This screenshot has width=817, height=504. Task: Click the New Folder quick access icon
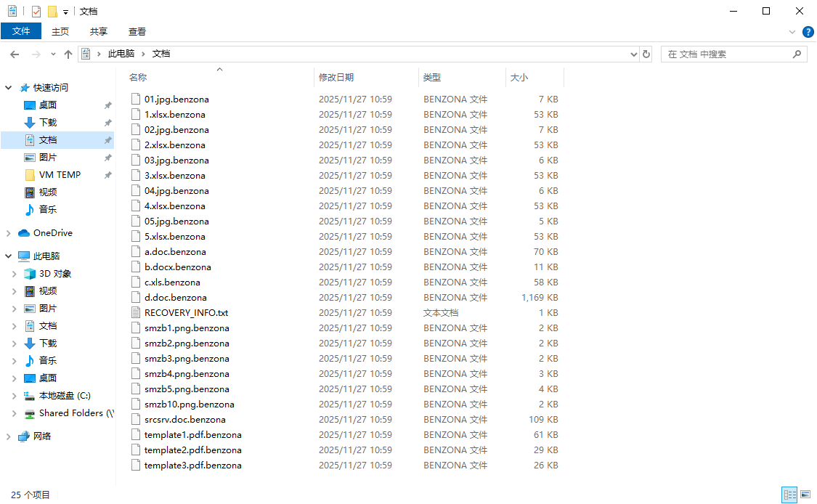[x=52, y=12]
